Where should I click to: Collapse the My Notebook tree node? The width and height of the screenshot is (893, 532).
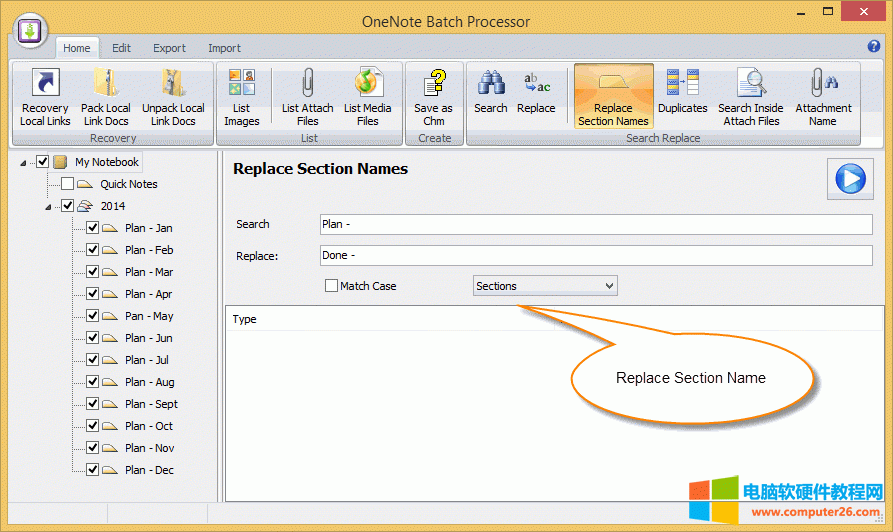tap(23, 163)
